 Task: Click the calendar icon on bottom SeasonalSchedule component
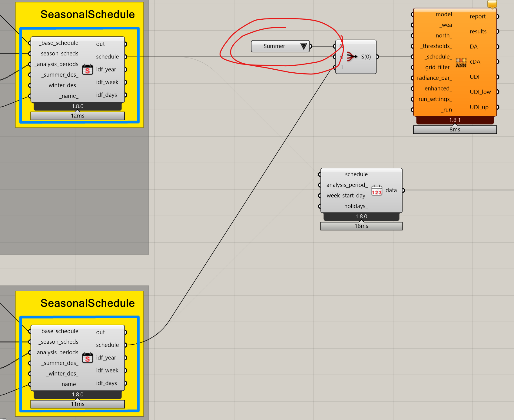click(87, 358)
